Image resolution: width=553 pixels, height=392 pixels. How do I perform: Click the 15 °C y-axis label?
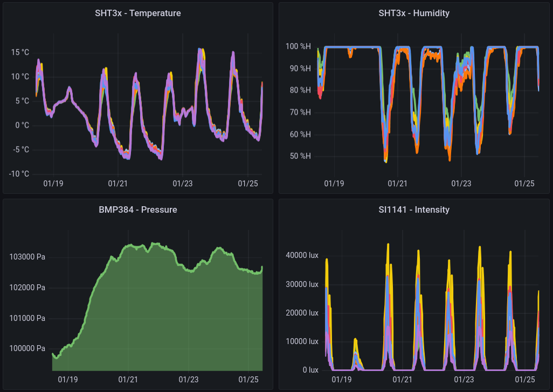20,52
